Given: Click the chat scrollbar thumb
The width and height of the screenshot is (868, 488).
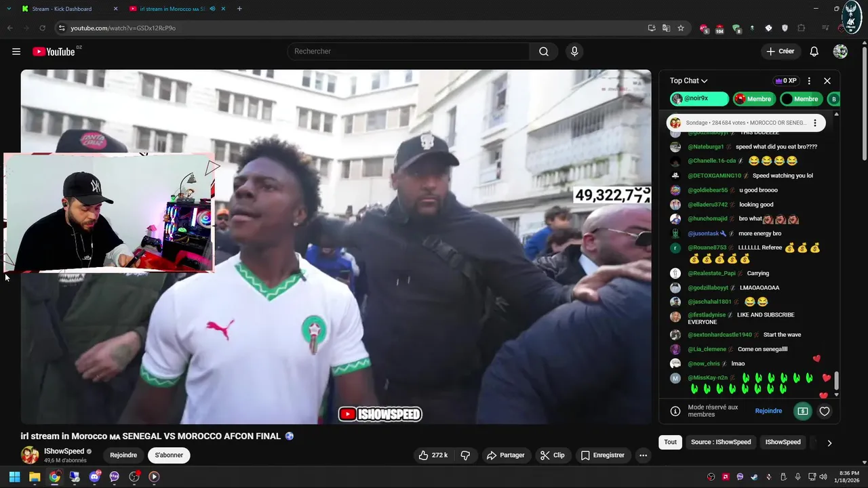Looking at the screenshot, I should point(836,381).
